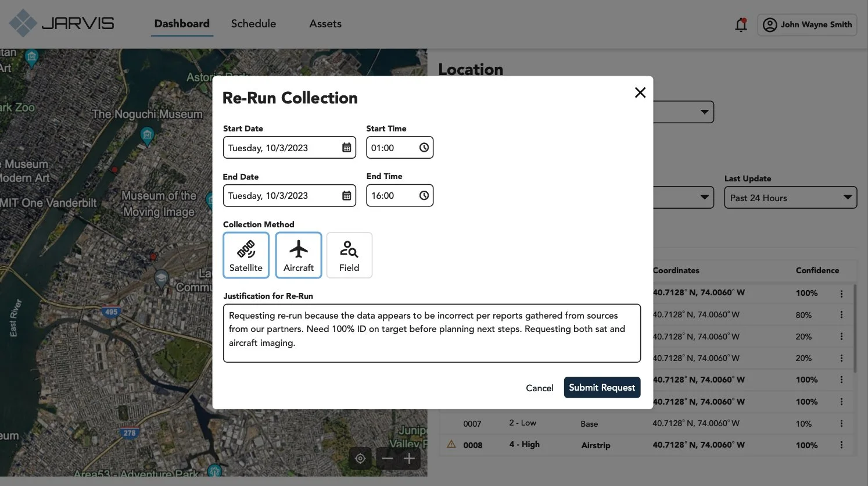Open the Last Update dropdown

790,198
